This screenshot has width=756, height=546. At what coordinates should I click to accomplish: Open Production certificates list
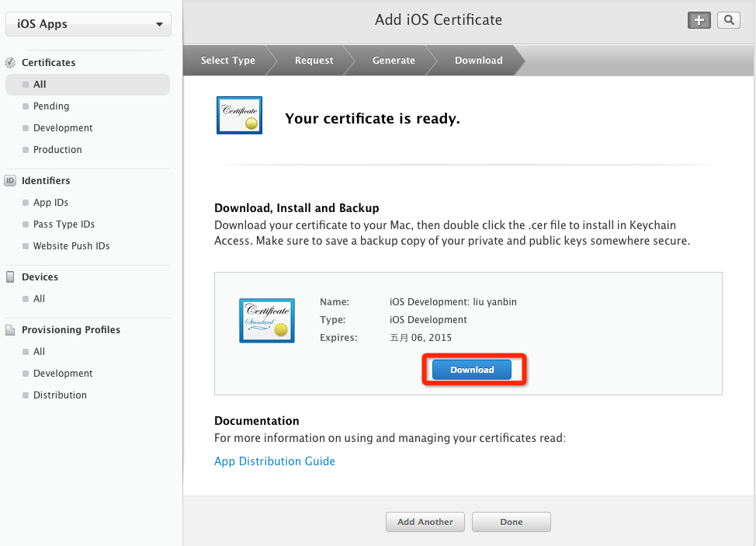click(x=57, y=149)
